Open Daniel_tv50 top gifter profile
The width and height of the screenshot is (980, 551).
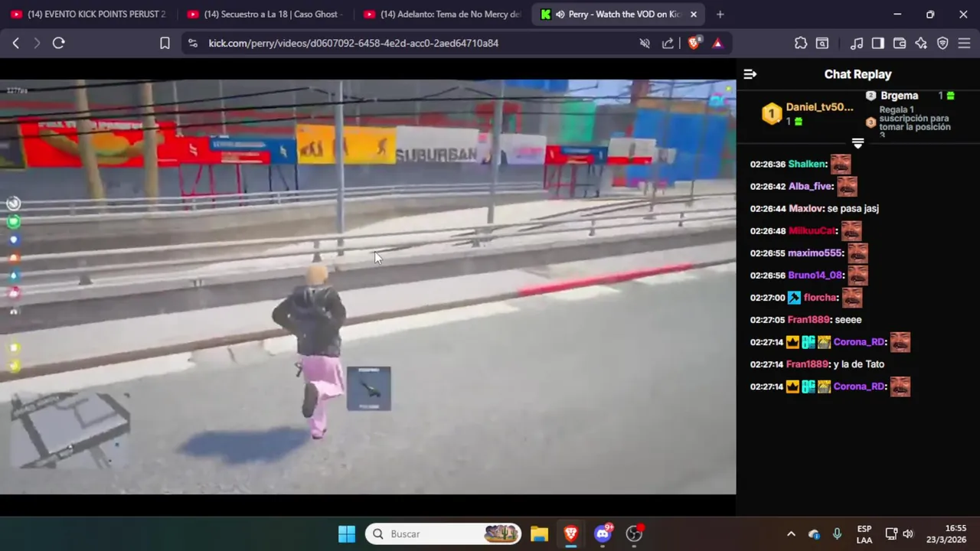(819, 107)
